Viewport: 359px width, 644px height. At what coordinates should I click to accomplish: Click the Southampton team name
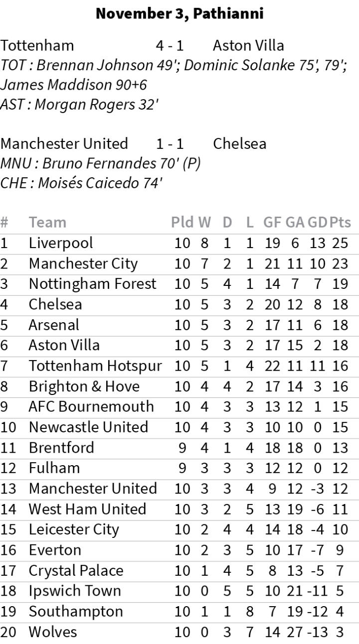click(76, 612)
